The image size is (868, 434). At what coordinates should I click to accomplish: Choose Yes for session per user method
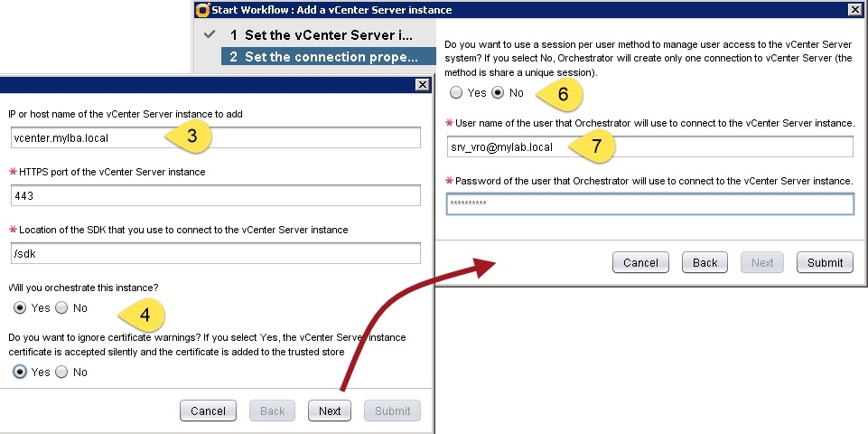pos(456,92)
